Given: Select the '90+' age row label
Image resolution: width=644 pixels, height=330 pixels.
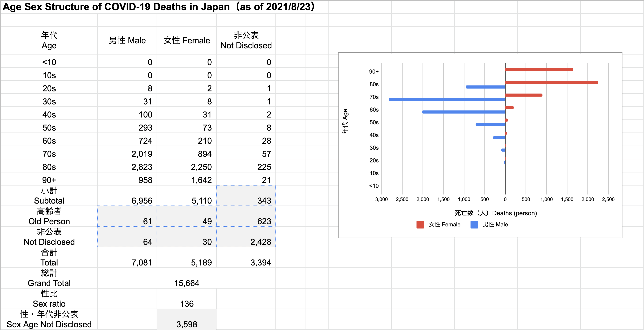Looking at the screenshot, I should (49, 180).
